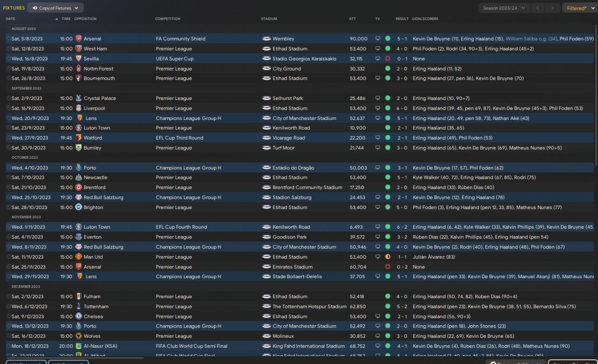This screenshot has width=598, height=364.
Task: Click the Crystal Palace club crest
Action: [x=78, y=98]
